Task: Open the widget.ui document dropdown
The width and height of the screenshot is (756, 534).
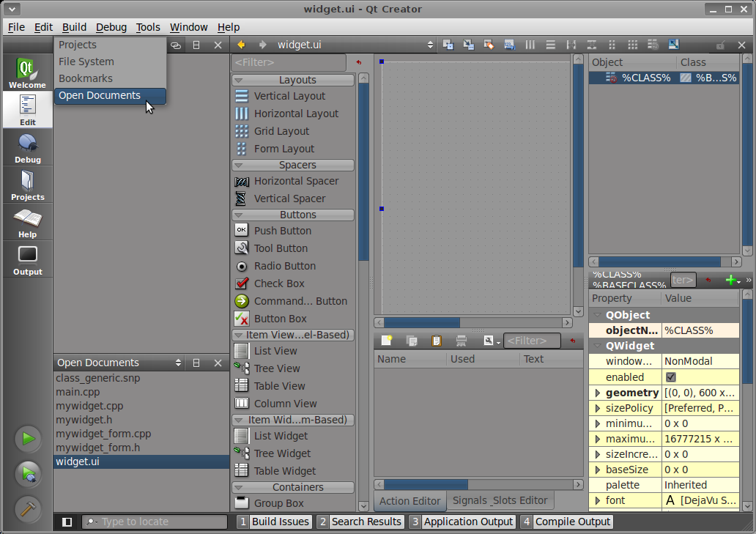Action: [430, 45]
